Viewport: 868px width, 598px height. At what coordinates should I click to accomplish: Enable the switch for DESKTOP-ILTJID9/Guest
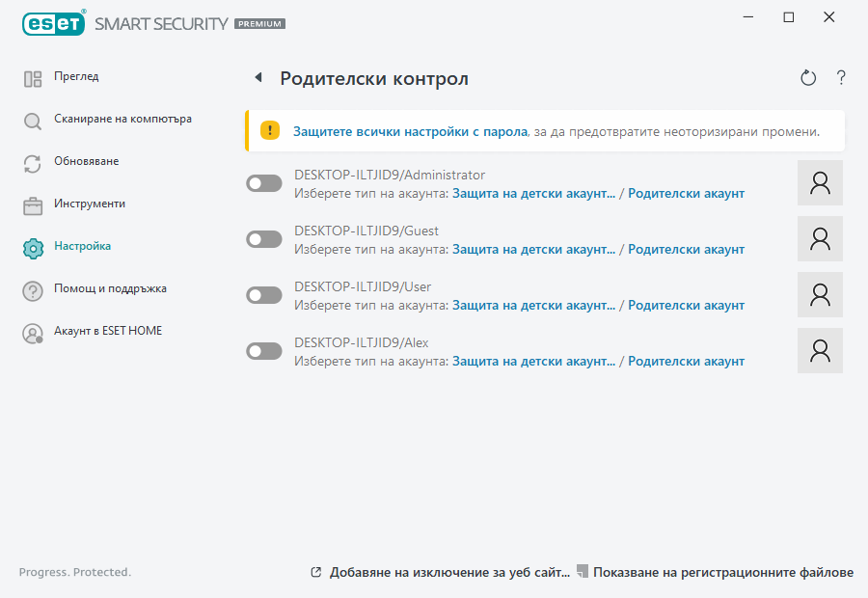coord(263,238)
